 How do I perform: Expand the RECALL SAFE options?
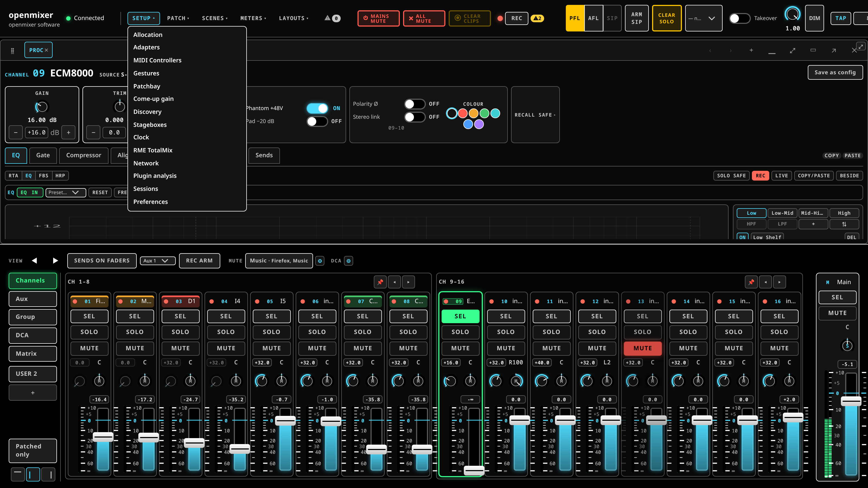coord(535,115)
